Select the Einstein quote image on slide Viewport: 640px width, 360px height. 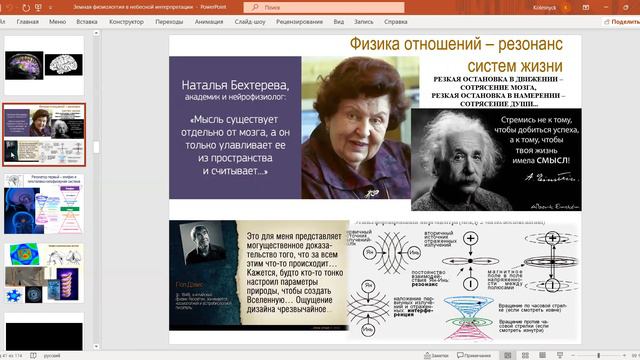click(496, 160)
